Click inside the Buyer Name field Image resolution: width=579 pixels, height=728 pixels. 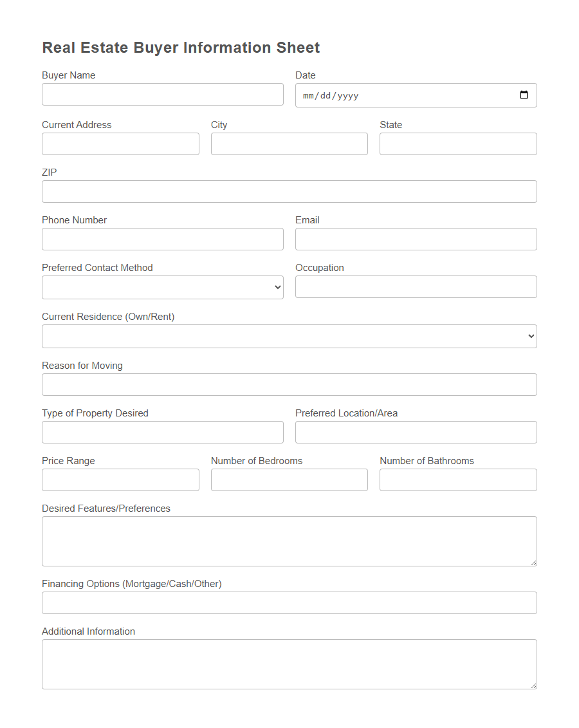click(x=162, y=94)
